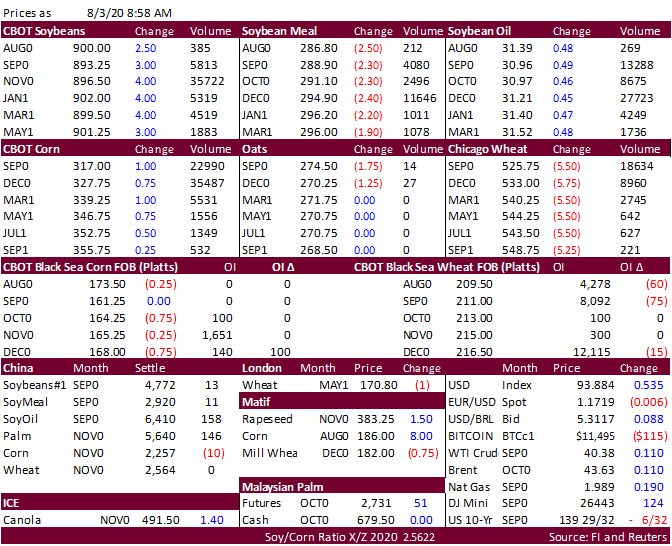Image resolution: width=672 pixels, height=546 pixels.
Task: Click corn SEP0 volume 22990
Action: (x=207, y=166)
